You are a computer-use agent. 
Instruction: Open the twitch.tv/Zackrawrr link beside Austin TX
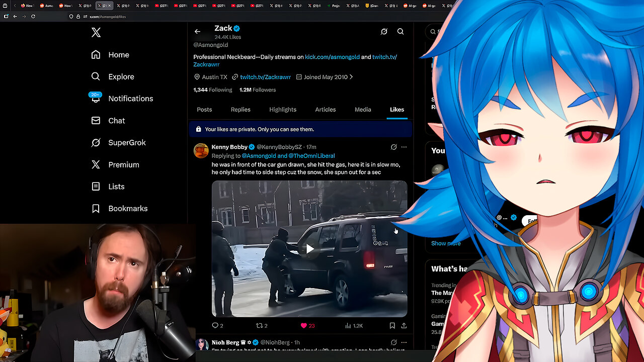(x=265, y=77)
